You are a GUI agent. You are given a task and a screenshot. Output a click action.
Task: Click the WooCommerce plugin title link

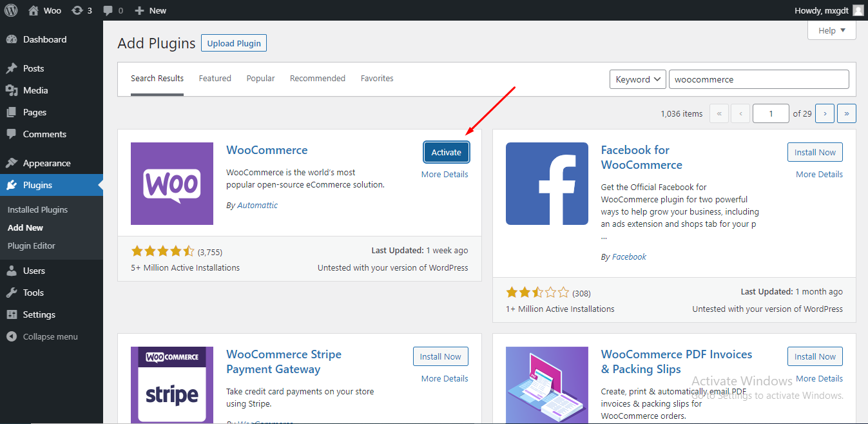coord(267,150)
